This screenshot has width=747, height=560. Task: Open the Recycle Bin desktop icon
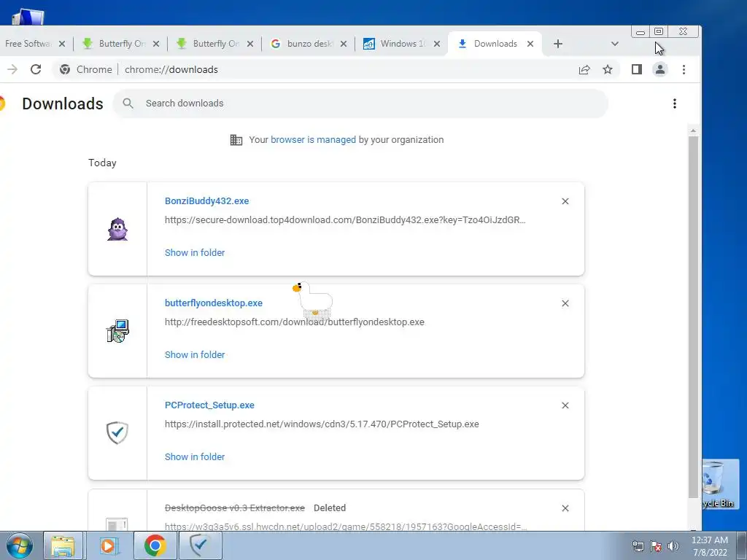[720, 484]
